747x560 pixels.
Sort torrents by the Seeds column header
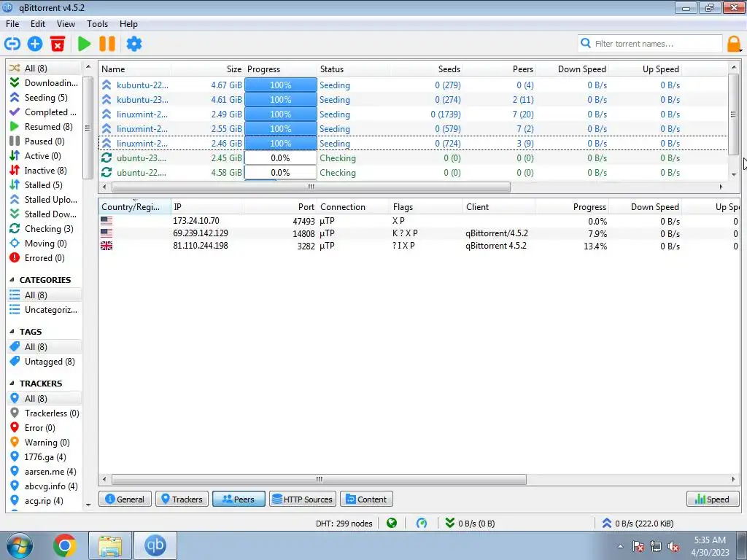[x=426, y=69]
